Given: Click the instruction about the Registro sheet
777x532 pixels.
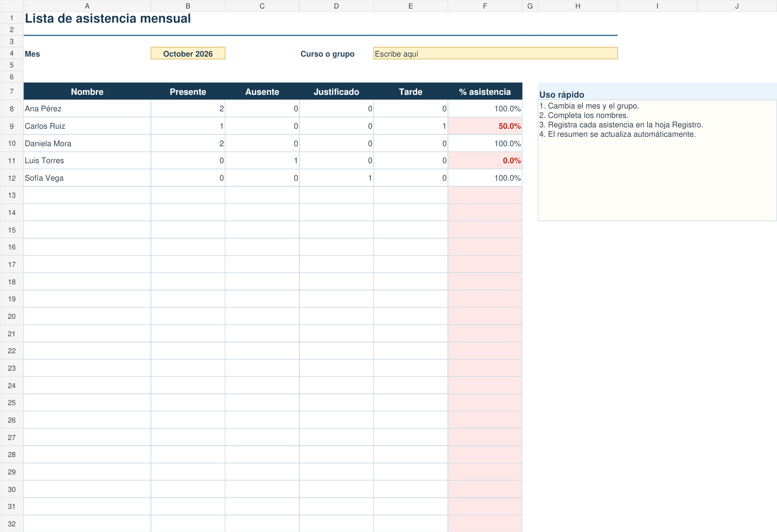Looking at the screenshot, I should pos(621,125).
